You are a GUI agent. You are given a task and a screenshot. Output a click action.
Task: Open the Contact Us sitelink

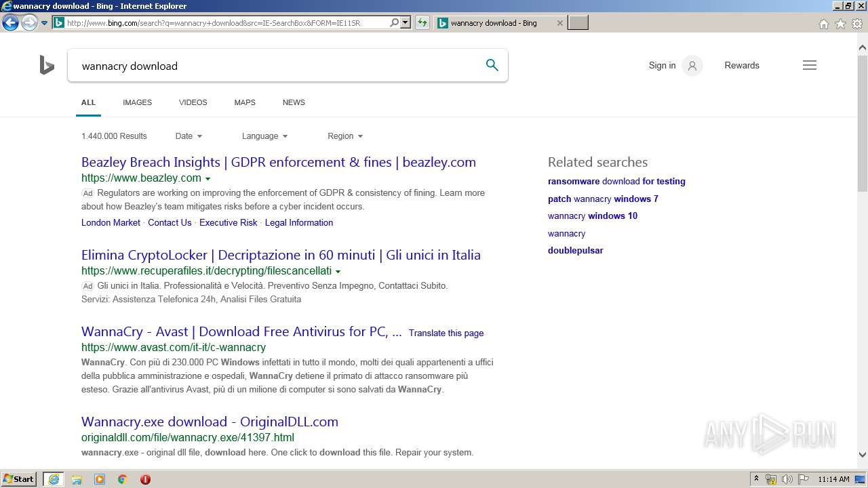coord(170,222)
